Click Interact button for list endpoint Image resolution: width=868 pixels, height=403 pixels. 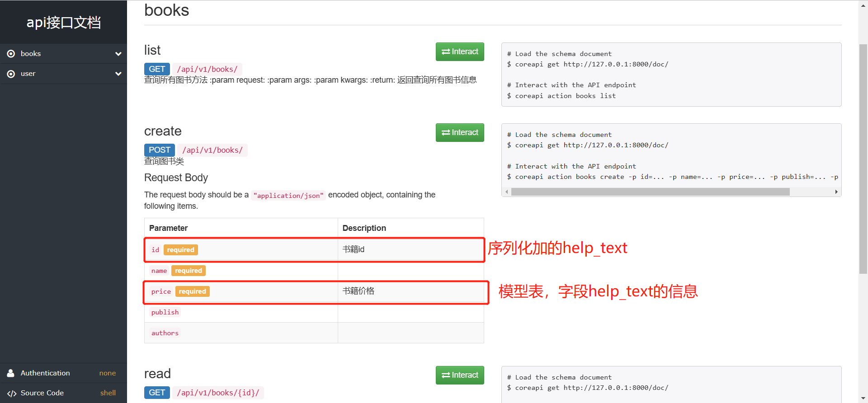(460, 52)
